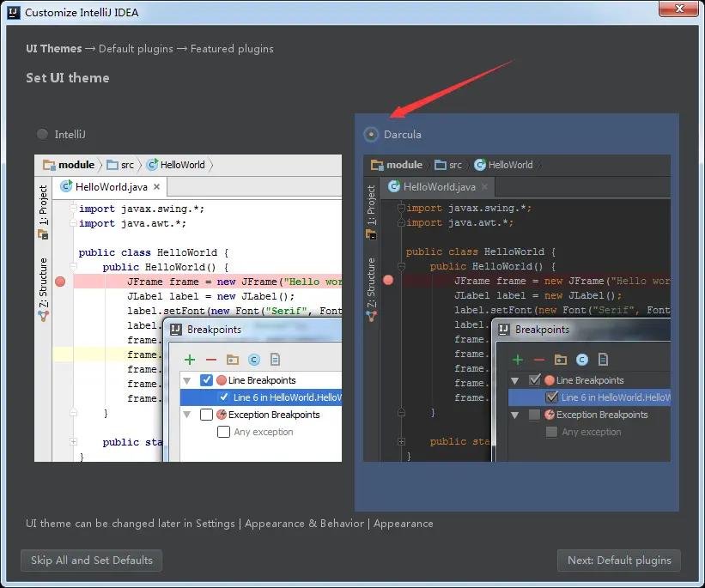Image resolution: width=705 pixels, height=588 pixels.
Task: Fold the HelloWorld constructor in Darcula preview gutter
Action: point(402,266)
